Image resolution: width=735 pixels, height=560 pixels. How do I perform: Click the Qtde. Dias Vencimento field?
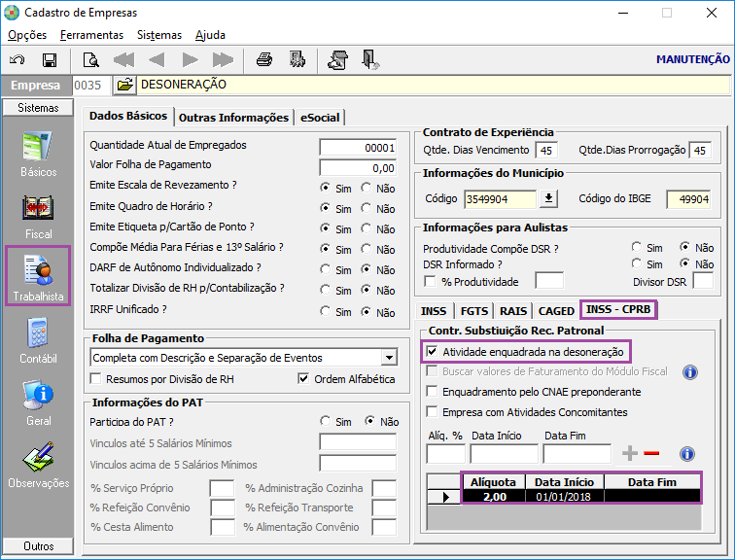pos(546,151)
